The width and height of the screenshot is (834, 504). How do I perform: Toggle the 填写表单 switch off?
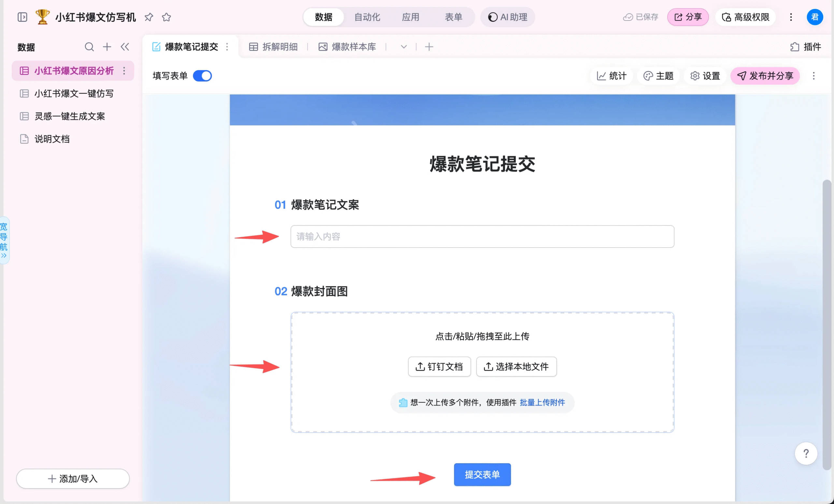click(202, 76)
